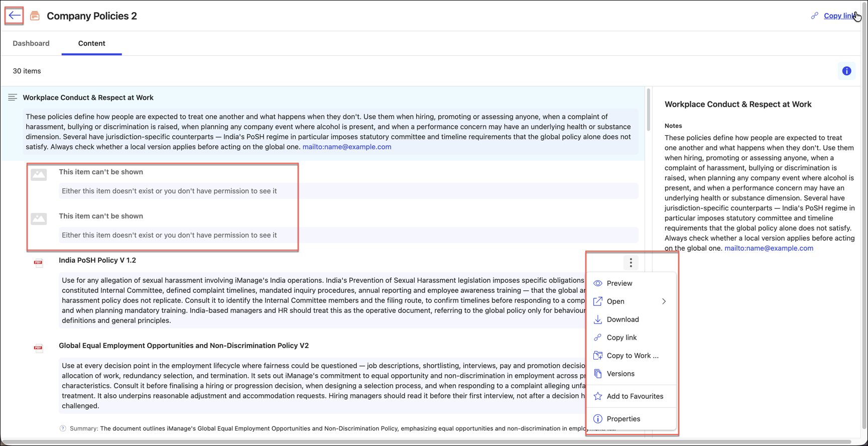Expand the Open submenu arrow
The image size is (868, 446).
coord(664,301)
